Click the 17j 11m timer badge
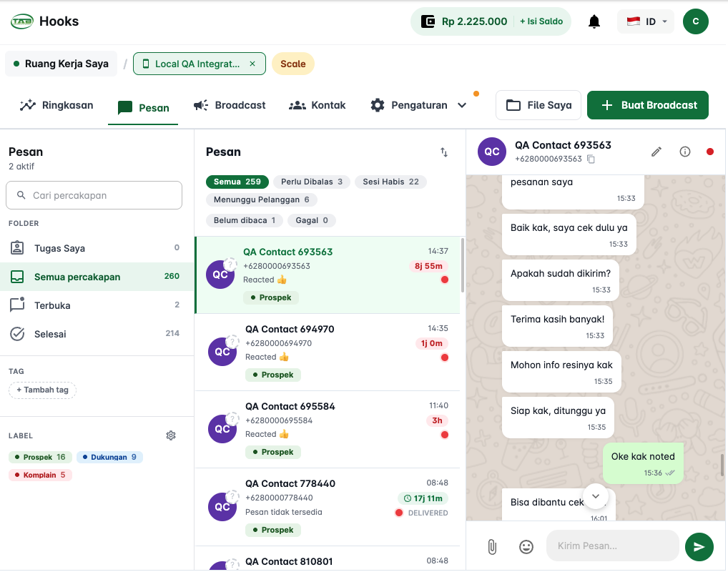 [423, 498]
